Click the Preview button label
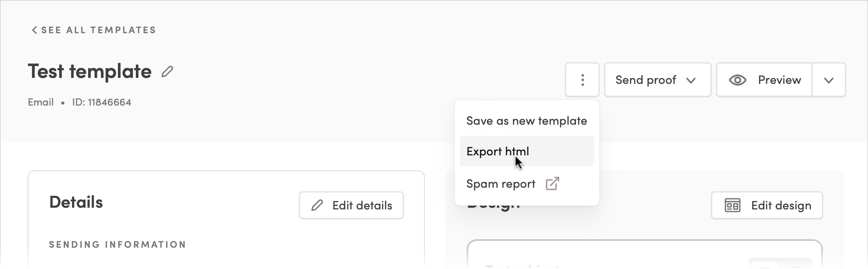 tap(779, 80)
